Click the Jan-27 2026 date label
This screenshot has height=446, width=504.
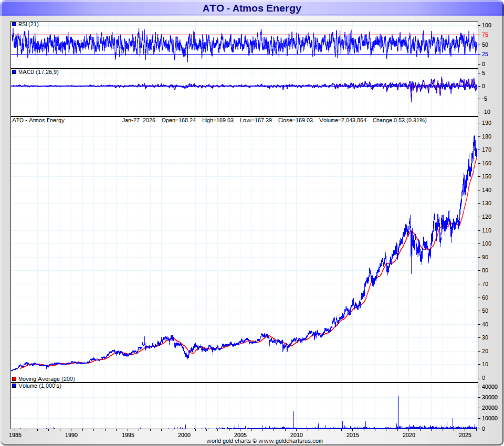click(x=139, y=120)
